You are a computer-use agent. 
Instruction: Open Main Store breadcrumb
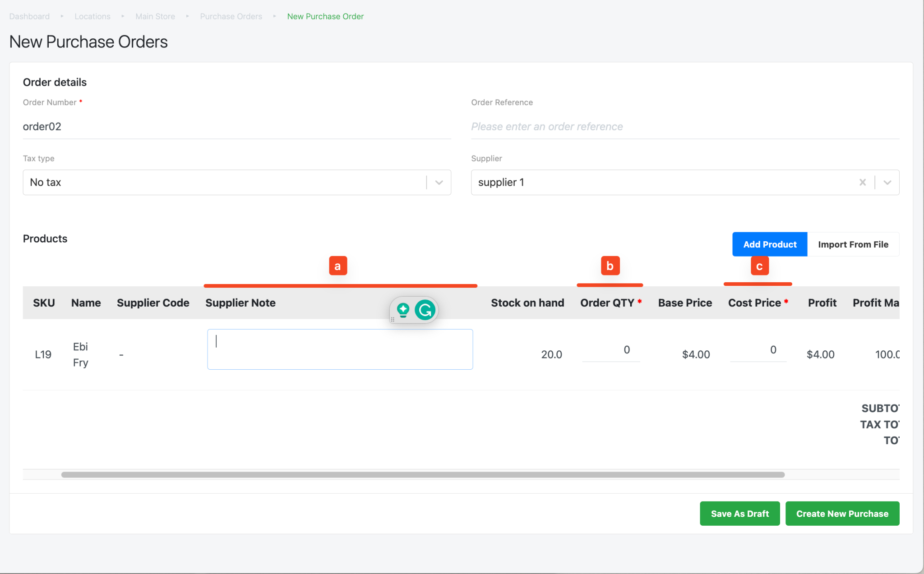pos(155,16)
